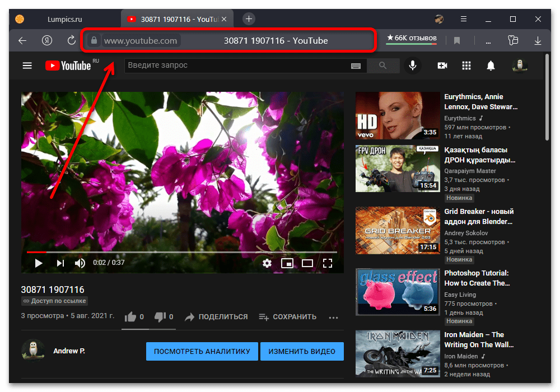Screen dimensions: 560x392
Task: Open the Grid Breaker video thumbnail
Action: pyautogui.click(x=398, y=231)
